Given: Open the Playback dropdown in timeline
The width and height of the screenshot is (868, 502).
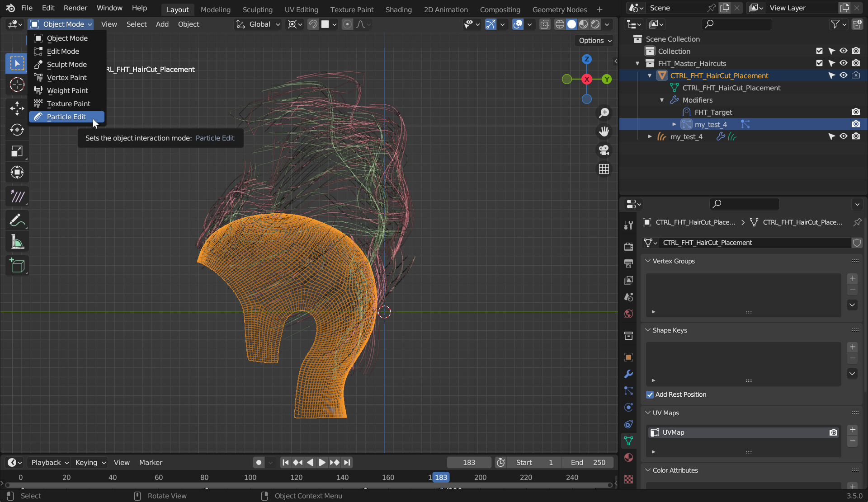Looking at the screenshot, I should [x=49, y=462].
